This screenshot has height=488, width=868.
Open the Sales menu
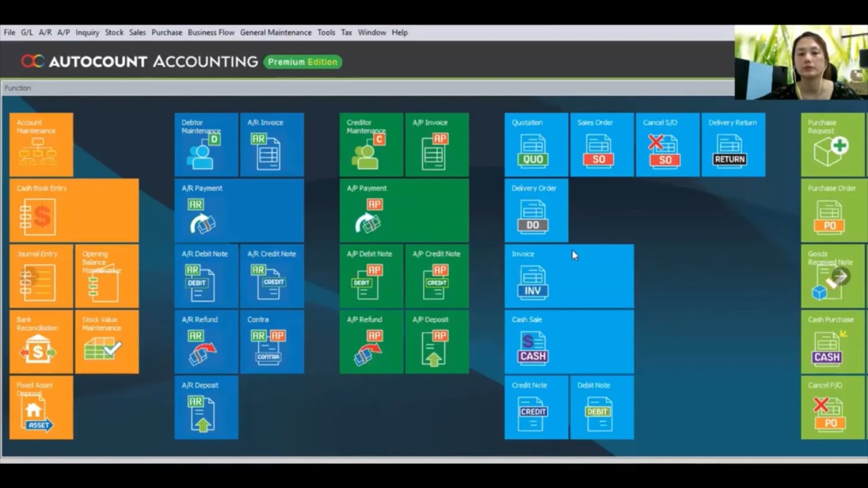[x=138, y=33]
